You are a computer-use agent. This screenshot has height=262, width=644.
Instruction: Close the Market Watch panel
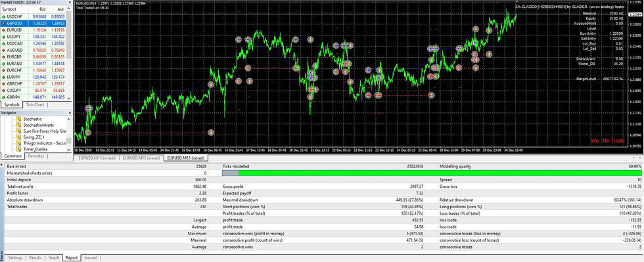pos(70,2)
